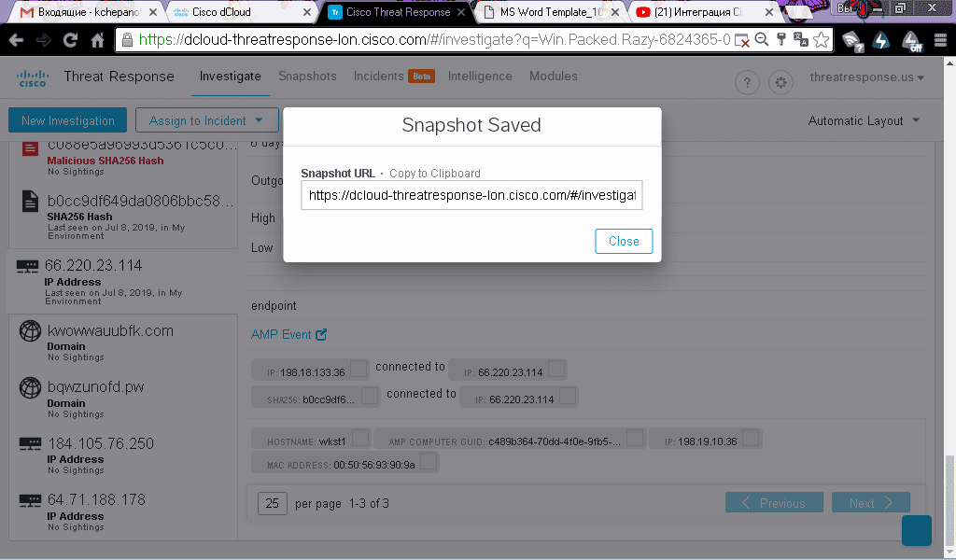Open observable 66.220.23.114 in sidebar
Screen dimensions: 956x560
(93, 266)
